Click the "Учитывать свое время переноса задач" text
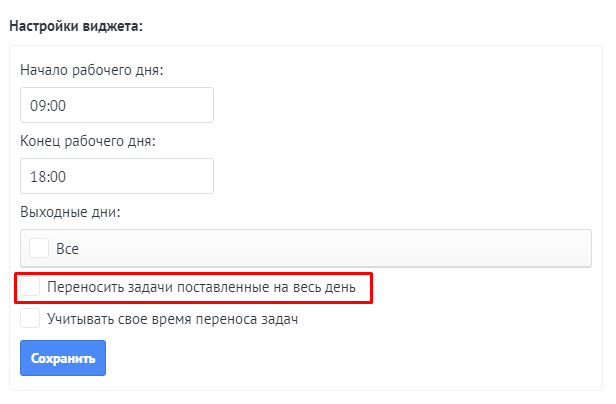The width and height of the screenshot is (616, 404). [172, 319]
